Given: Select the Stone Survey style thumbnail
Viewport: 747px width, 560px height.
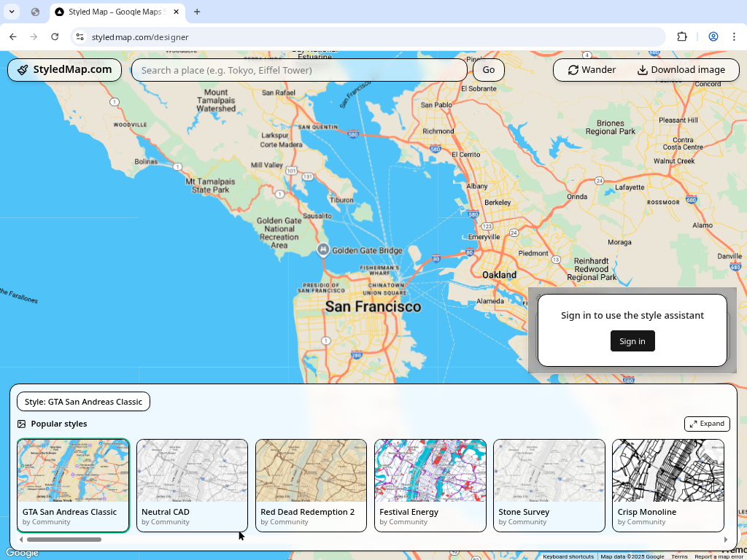Looking at the screenshot, I should [x=549, y=485].
